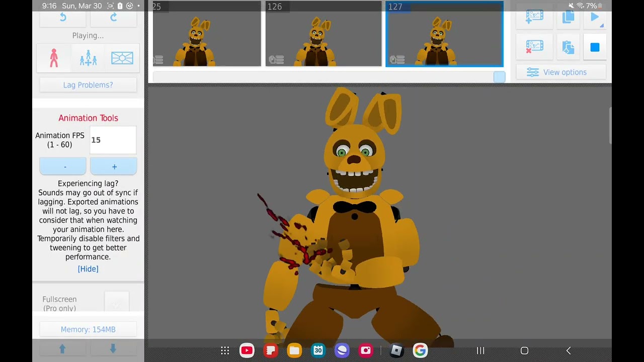644x362 pixels.
Task: Tap the Android back navigation button
Action: click(x=569, y=350)
